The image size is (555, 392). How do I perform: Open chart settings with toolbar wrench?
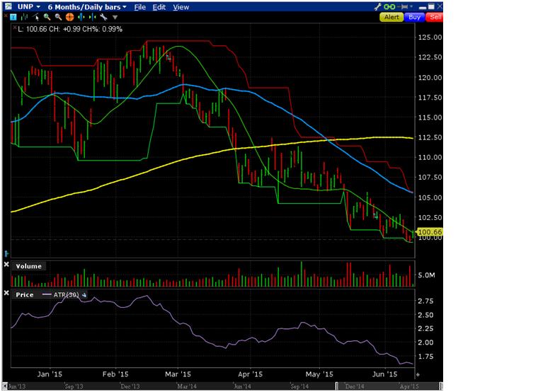[103, 16]
